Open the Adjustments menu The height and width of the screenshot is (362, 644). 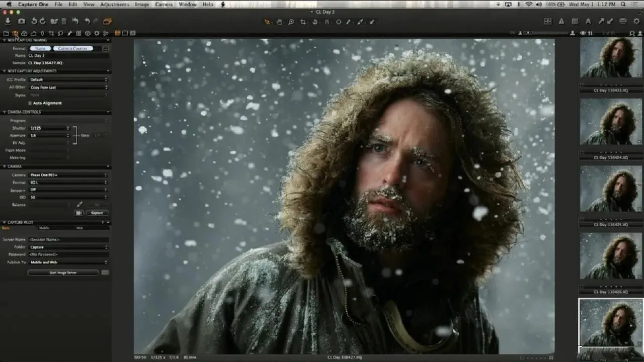click(x=114, y=5)
